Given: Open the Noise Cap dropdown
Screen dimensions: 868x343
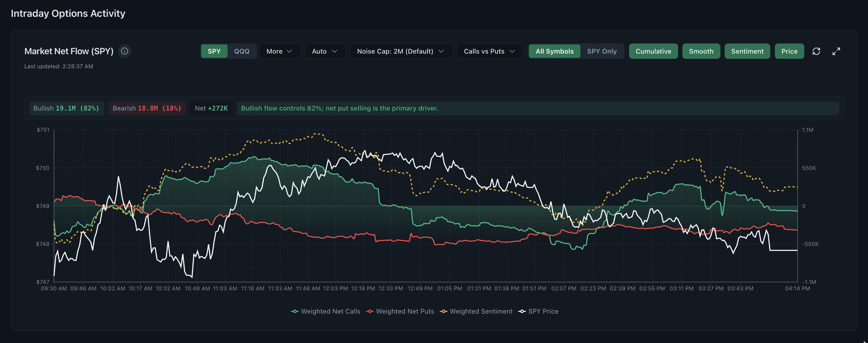Looking at the screenshot, I should pyautogui.click(x=401, y=51).
